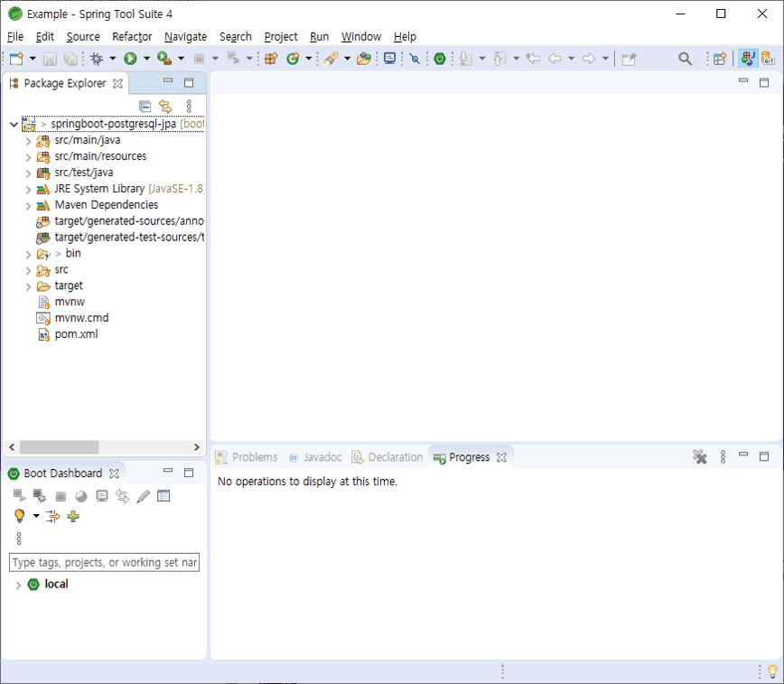Toggle Link with Editor in Package Explorer
Screen dimensions: 784x684
point(165,106)
